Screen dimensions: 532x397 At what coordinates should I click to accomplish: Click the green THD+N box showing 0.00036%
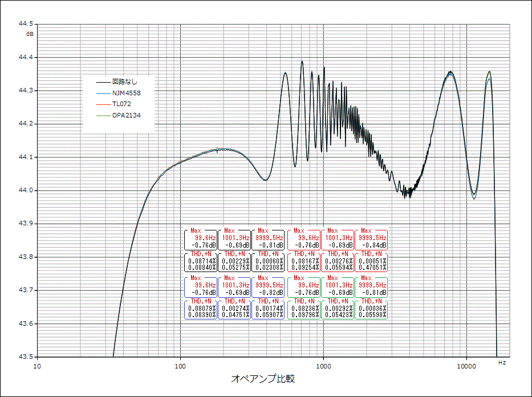(x=371, y=307)
